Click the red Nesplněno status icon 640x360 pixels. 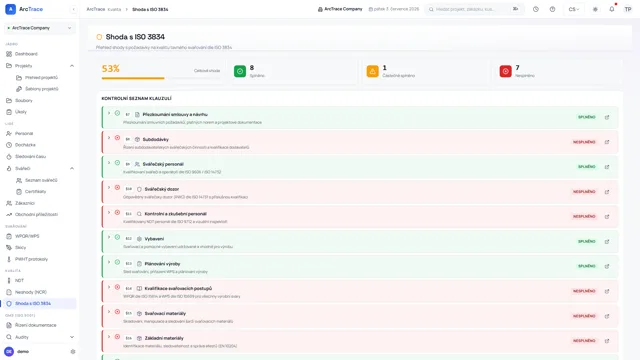click(505, 71)
